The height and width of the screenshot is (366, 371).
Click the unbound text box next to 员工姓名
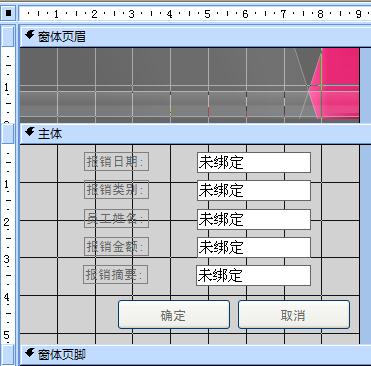click(254, 219)
